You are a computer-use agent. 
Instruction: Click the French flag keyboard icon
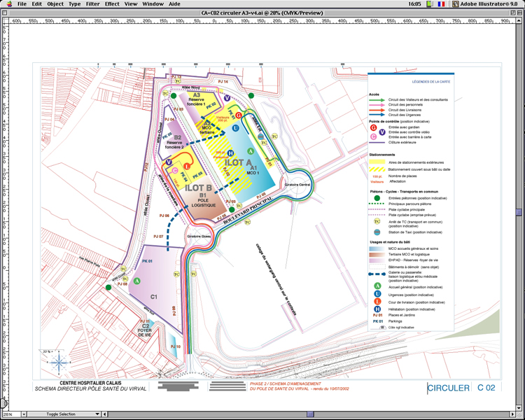click(x=440, y=4)
